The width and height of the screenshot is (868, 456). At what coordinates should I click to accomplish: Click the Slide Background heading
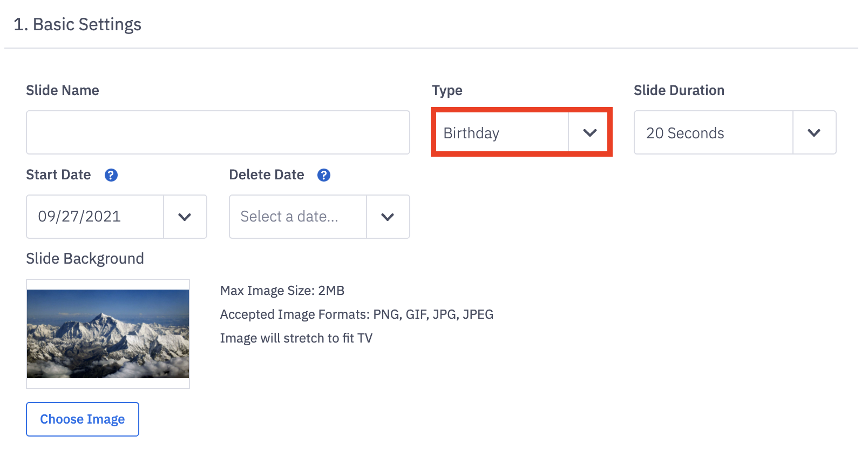85,259
